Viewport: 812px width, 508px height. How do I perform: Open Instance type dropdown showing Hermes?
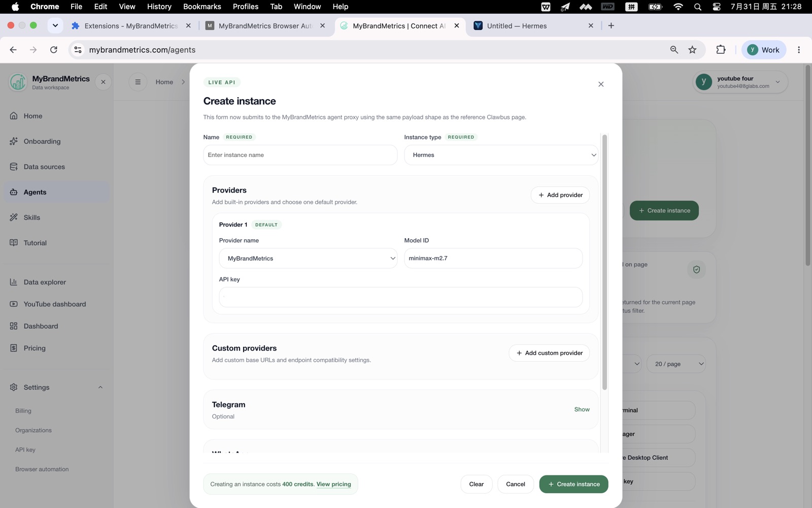501,155
